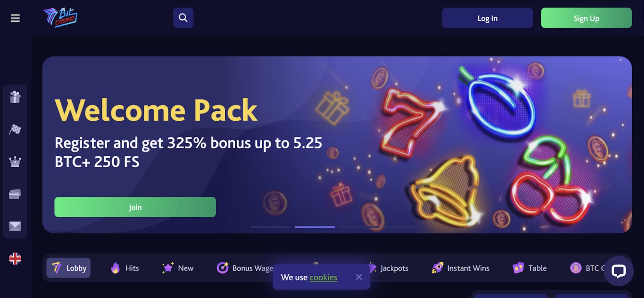The width and height of the screenshot is (644, 298).
Task: Change language via UK flag
Action: [x=15, y=258]
